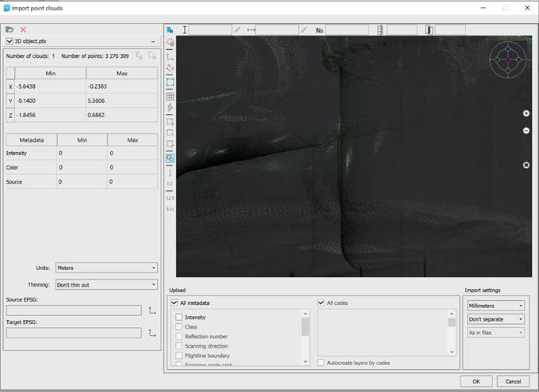Select the I-beam height tool
The width and height of the screenshot is (539, 392).
185,30
